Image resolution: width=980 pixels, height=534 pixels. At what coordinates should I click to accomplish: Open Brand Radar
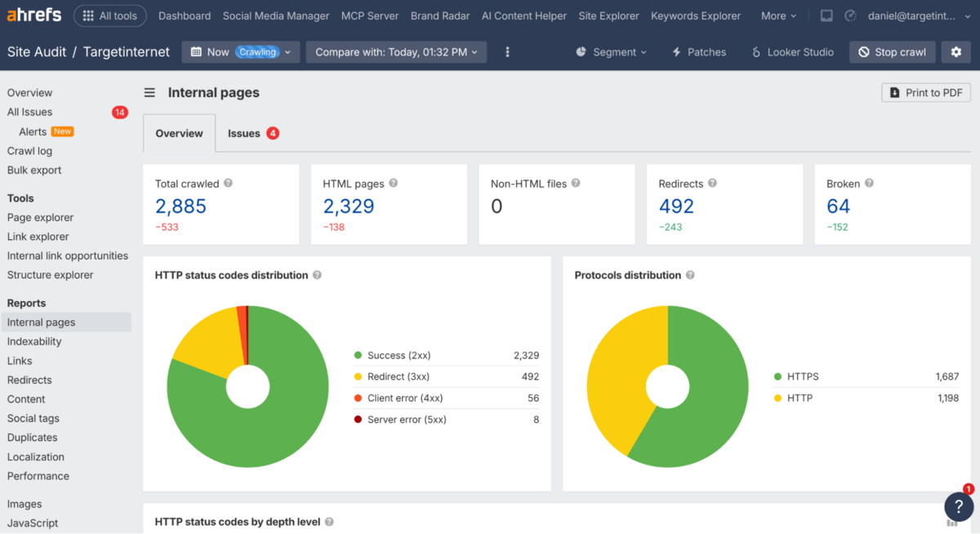(x=440, y=16)
